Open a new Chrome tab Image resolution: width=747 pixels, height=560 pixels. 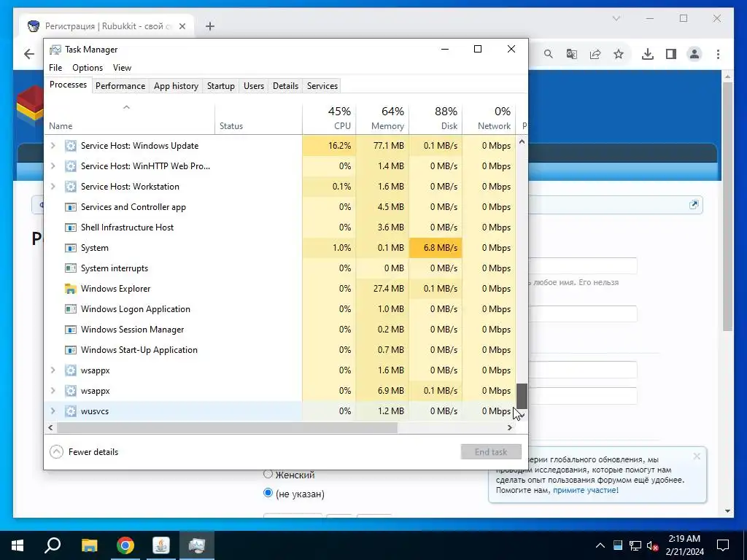pyautogui.click(x=209, y=26)
